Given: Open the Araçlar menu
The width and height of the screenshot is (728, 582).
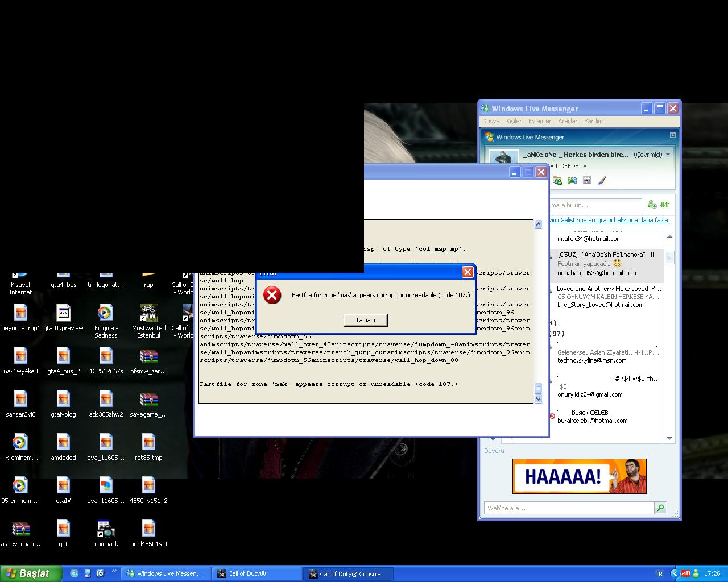Looking at the screenshot, I should click(568, 121).
